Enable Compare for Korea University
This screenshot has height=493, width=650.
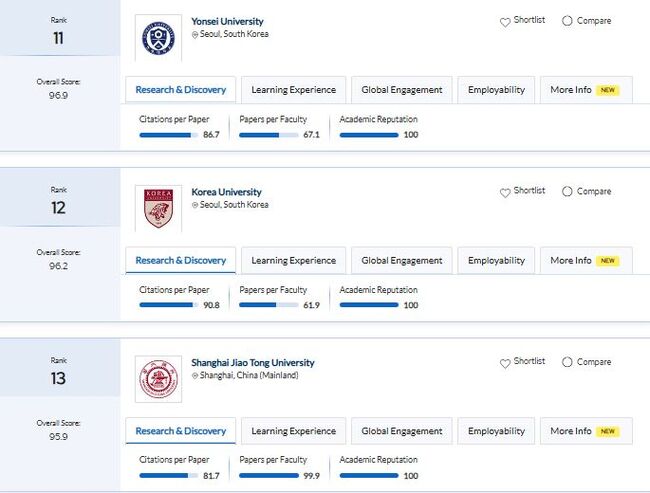pos(568,192)
